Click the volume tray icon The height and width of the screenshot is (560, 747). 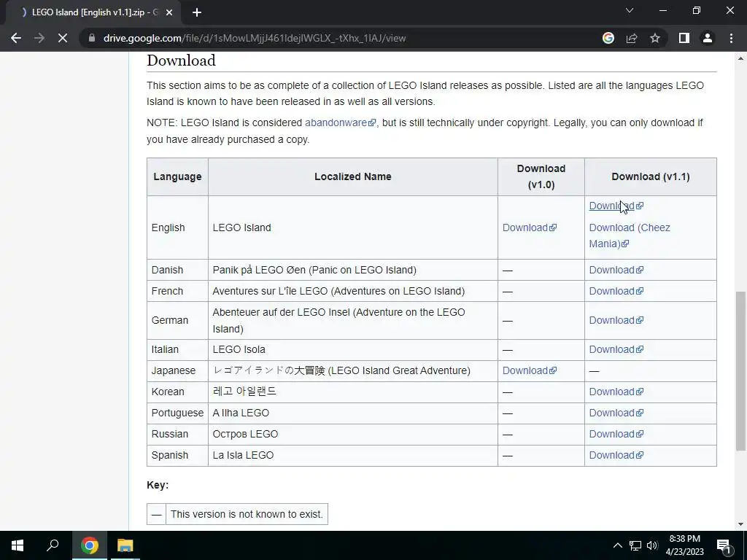[652, 545]
